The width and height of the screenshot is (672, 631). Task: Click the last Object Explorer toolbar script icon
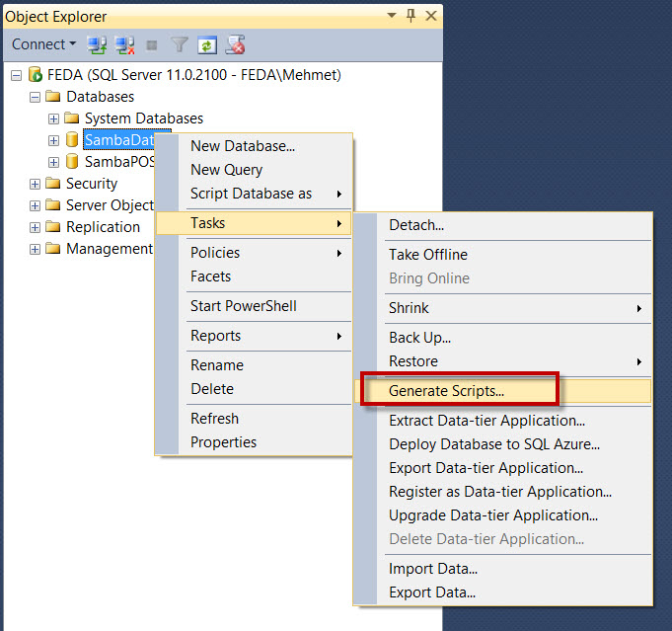click(235, 44)
